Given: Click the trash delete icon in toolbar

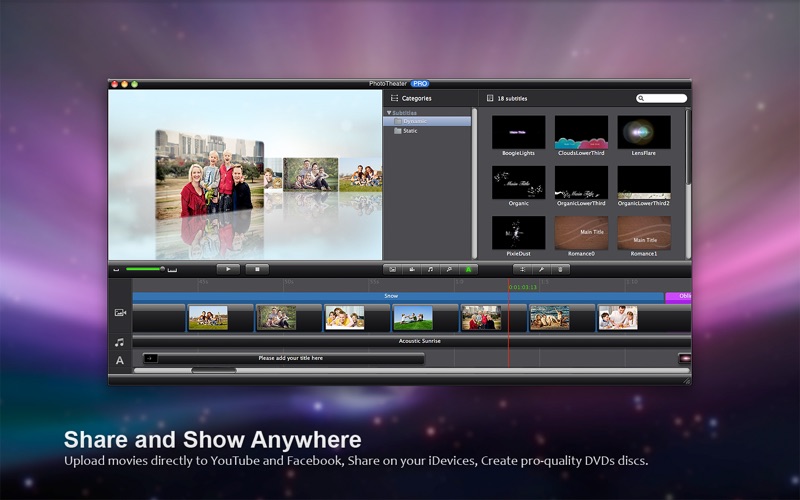Looking at the screenshot, I should click(x=560, y=269).
